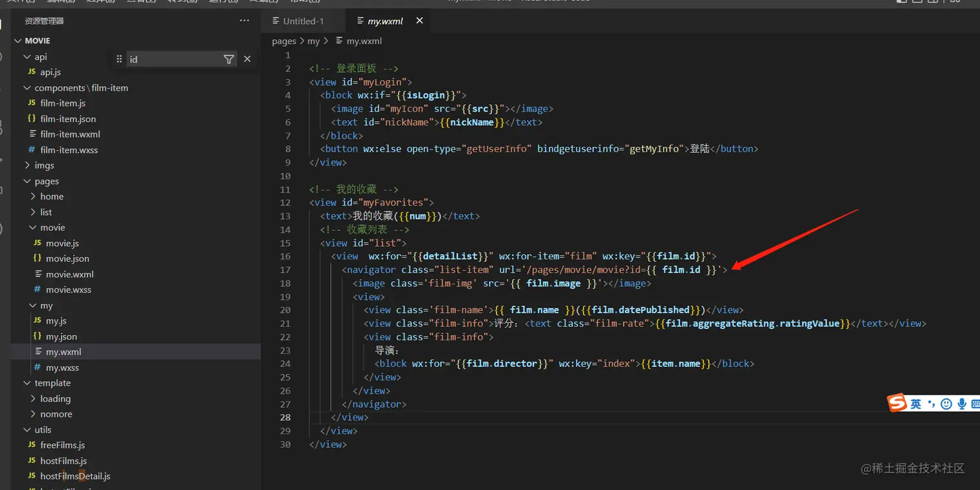The image size is (980, 490).
Task: Toggle Sogou punctuation mode button
Action: point(931,404)
